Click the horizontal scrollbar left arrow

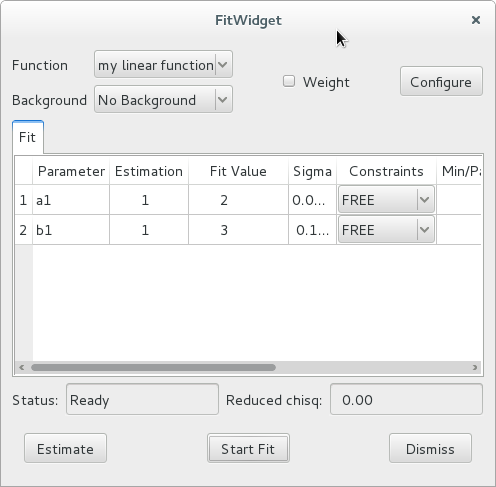click(22, 368)
